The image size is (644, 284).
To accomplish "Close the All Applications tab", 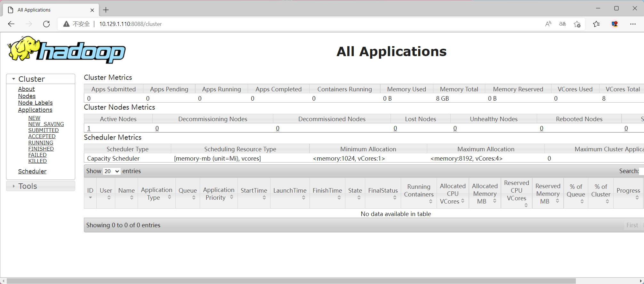I will pyautogui.click(x=92, y=10).
